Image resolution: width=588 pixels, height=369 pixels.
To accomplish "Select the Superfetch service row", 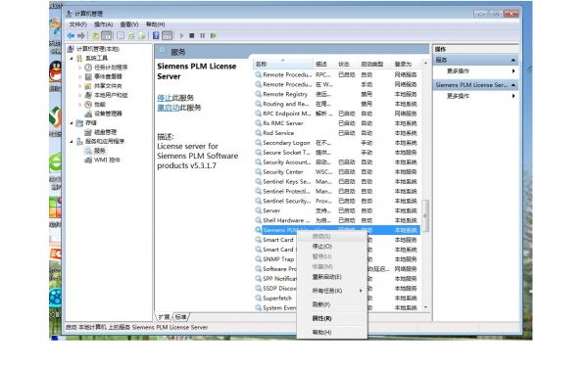I will pos(275,299).
